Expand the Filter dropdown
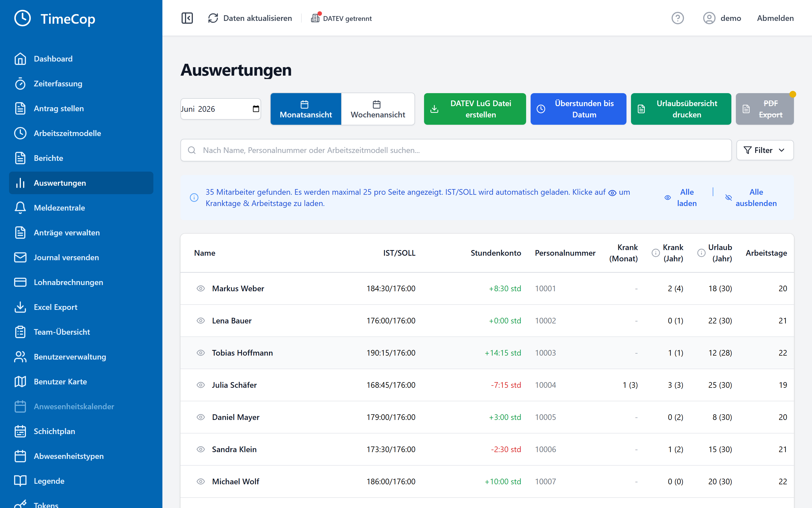812x508 pixels. (x=765, y=150)
